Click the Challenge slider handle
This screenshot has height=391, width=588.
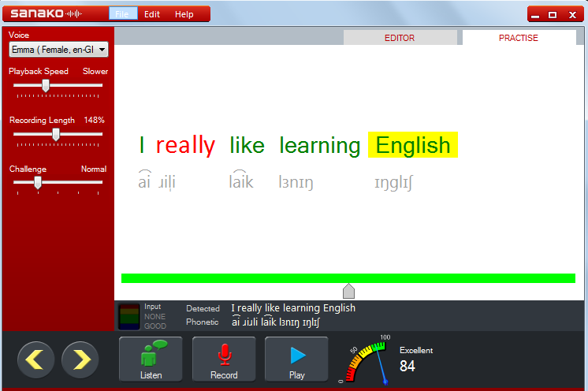pos(37,182)
